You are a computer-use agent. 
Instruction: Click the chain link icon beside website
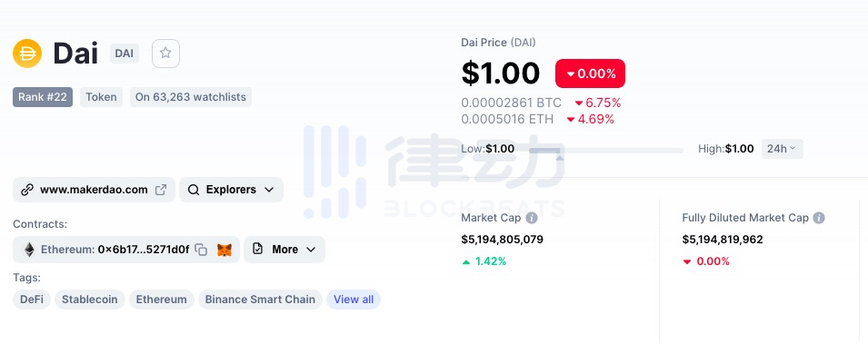coord(27,190)
